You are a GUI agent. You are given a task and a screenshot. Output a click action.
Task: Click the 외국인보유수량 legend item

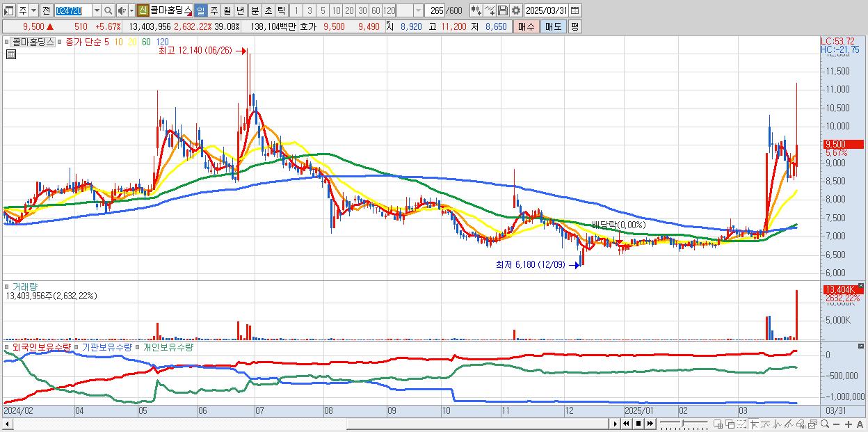[41, 346]
